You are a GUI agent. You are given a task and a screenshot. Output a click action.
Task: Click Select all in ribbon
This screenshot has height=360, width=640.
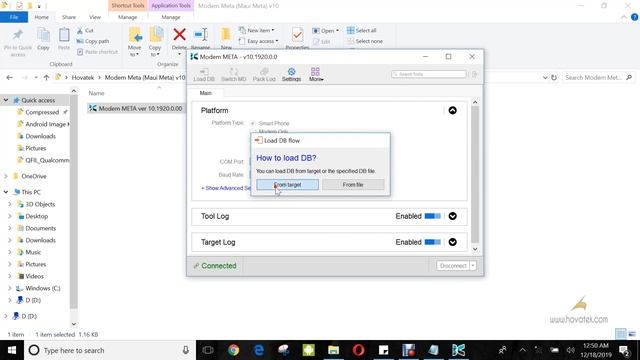pos(362,30)
